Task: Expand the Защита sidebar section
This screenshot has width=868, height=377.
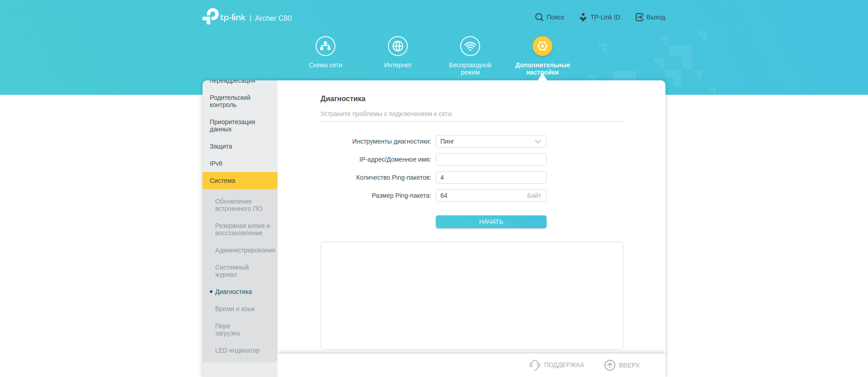Action: click(x=221, y=146)
